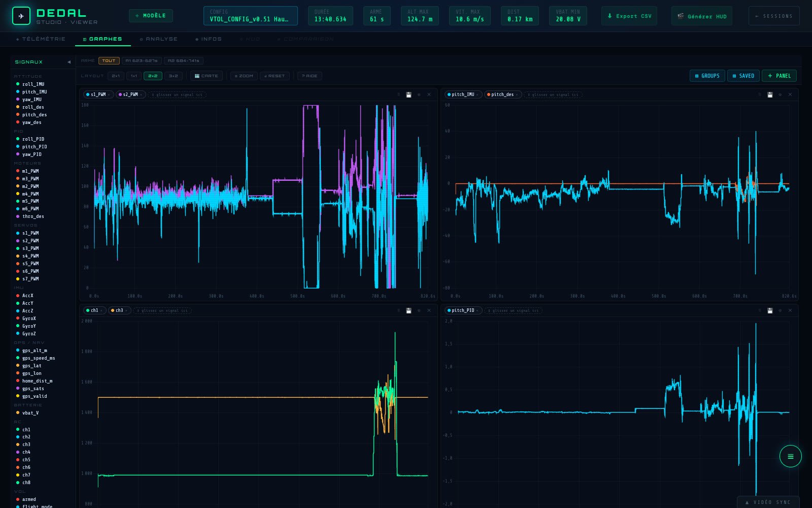Select vbat_V in the signals list
812x508 pixels.
pyautogui.click(x=30, y=413)
